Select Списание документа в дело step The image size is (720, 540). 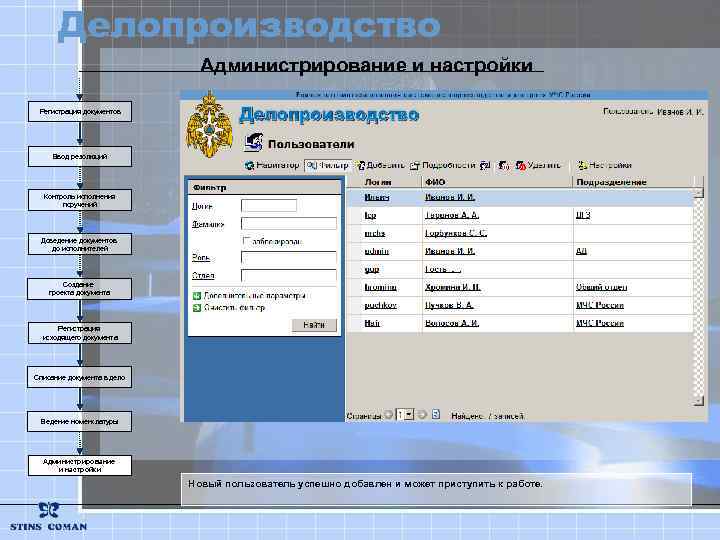click(80, 377)
